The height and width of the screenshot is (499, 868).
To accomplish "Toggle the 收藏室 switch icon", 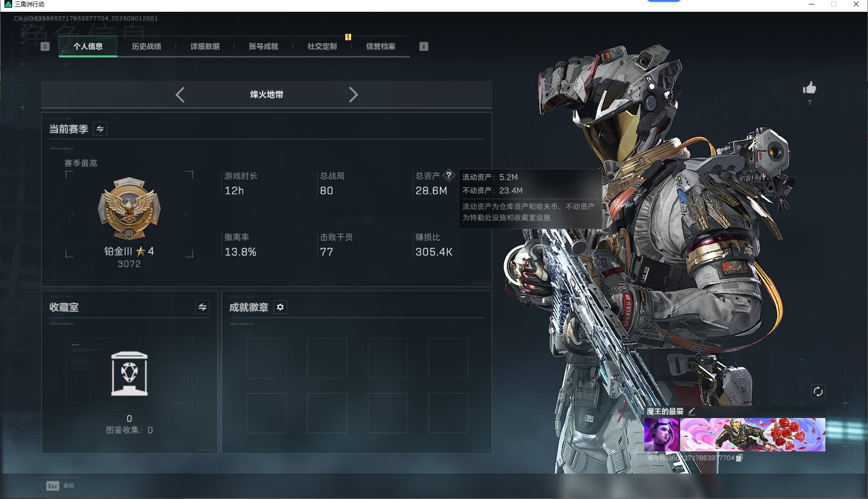I will click(203, 307).
